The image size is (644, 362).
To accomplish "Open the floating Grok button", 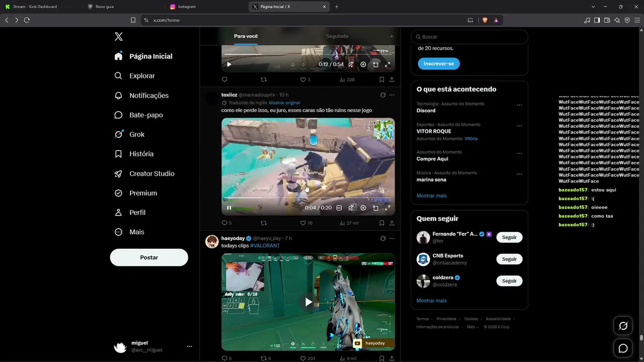I will pos(623,326).
